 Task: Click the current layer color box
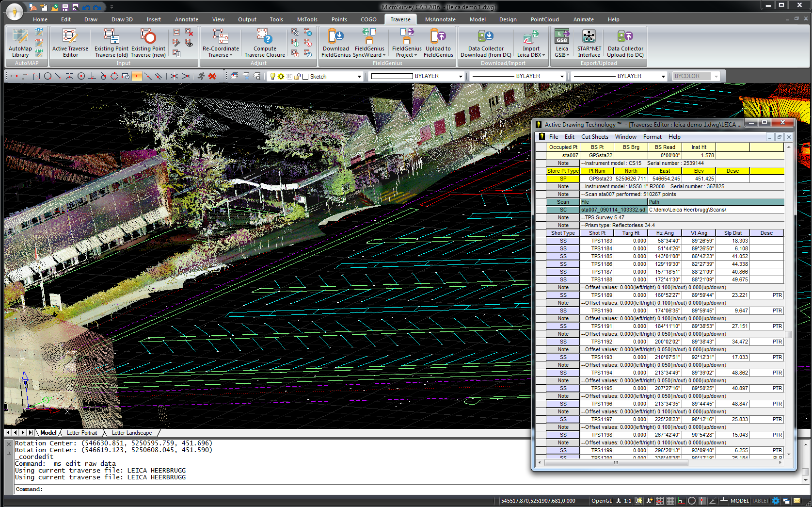(305, 77)
